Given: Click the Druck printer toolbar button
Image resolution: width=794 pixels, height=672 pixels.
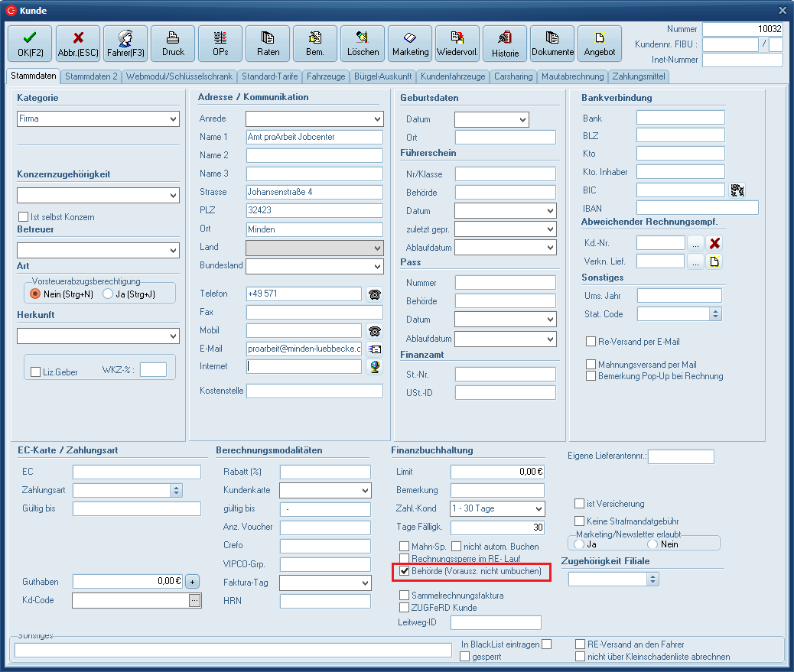Looking at the screenshot, I should tap(173, 44).
